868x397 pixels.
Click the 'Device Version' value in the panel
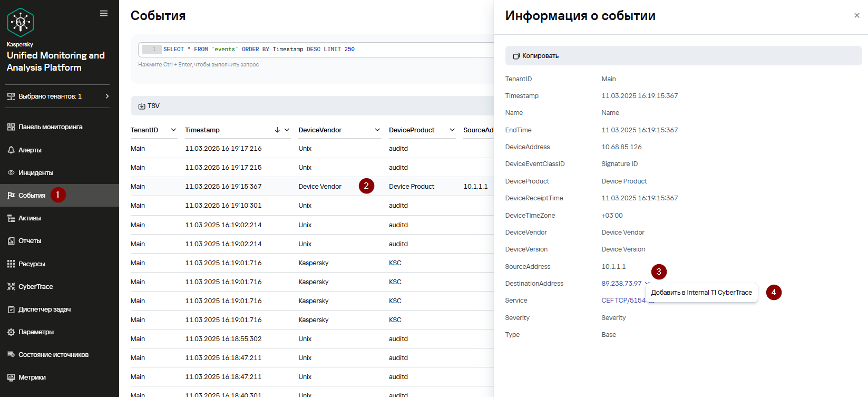[x=623, y=249]
